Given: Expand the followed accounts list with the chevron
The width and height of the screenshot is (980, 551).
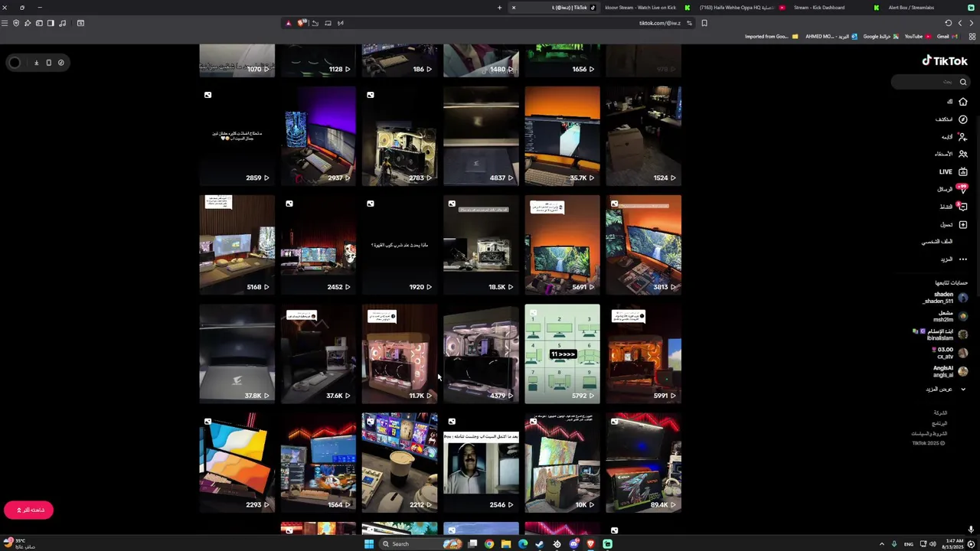Looking at the screenshot, I should (963, 390).
